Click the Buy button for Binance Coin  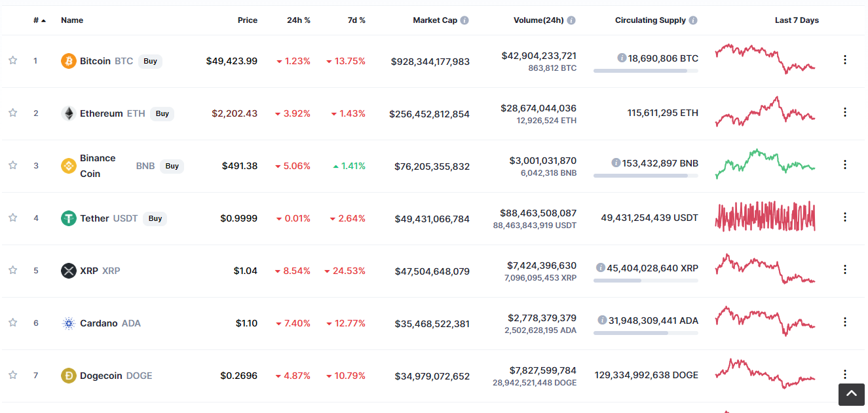pos(172,166)
